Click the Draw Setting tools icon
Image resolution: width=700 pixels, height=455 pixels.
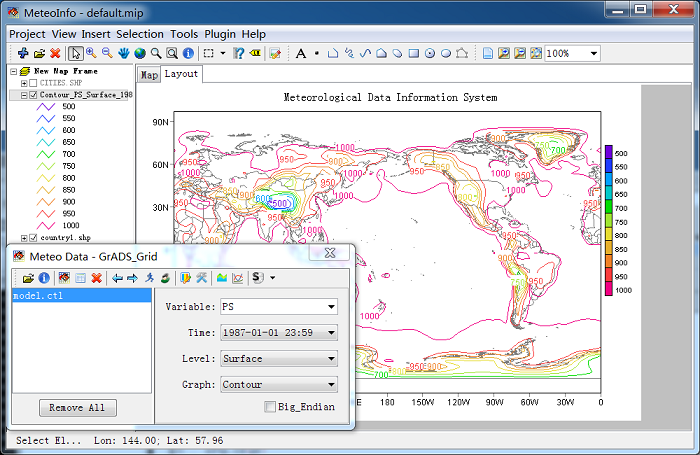[x=202, y=278]
